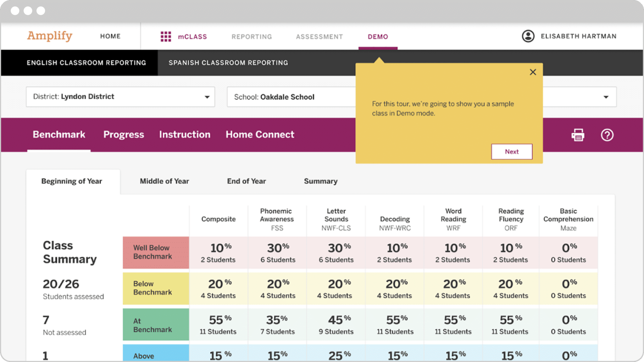This screenshot has height=362, width=644.
Task: Click the Composite 55% At Benchmark cell
Action: [x=218, y=324]
